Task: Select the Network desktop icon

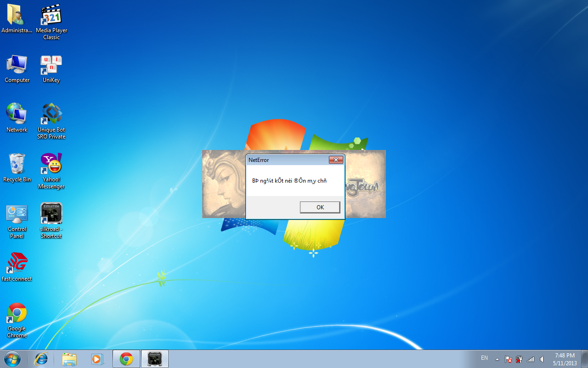Action: coord(17,118)
